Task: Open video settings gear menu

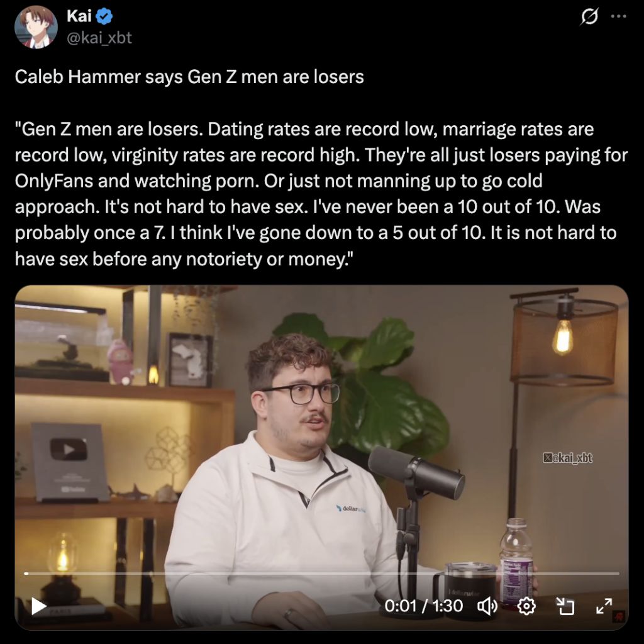Action: tap(526, 606)
